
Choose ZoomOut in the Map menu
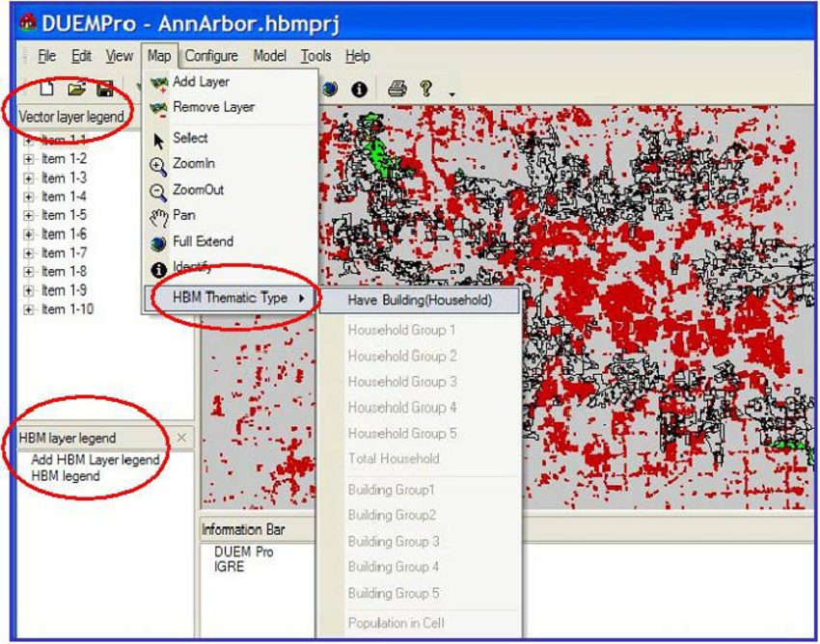click(x=231, y=190)
